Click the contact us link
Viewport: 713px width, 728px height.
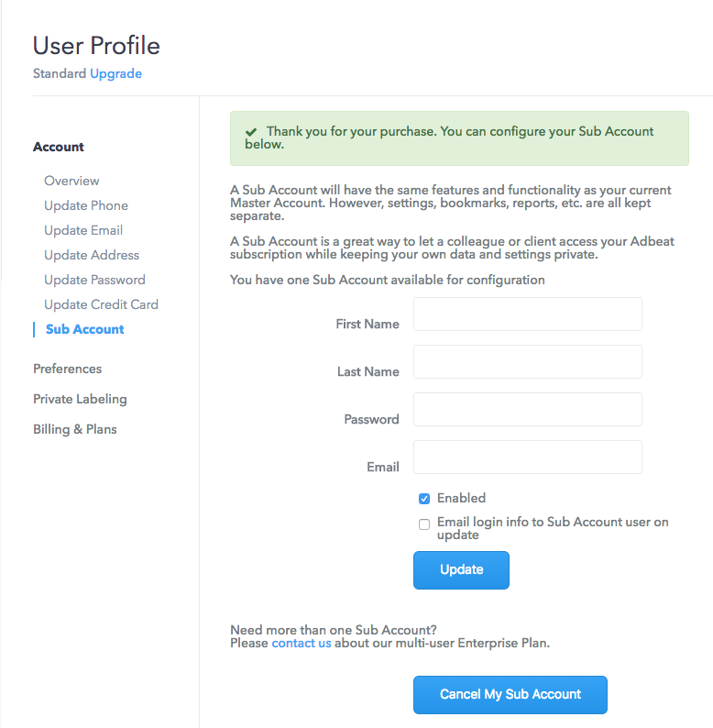coord(302,643)
